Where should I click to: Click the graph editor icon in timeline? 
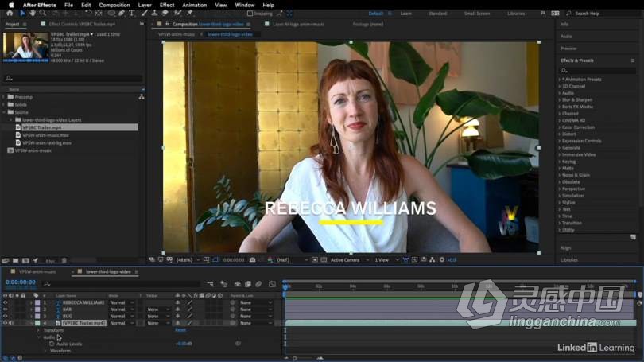click(x=272, y=284)
